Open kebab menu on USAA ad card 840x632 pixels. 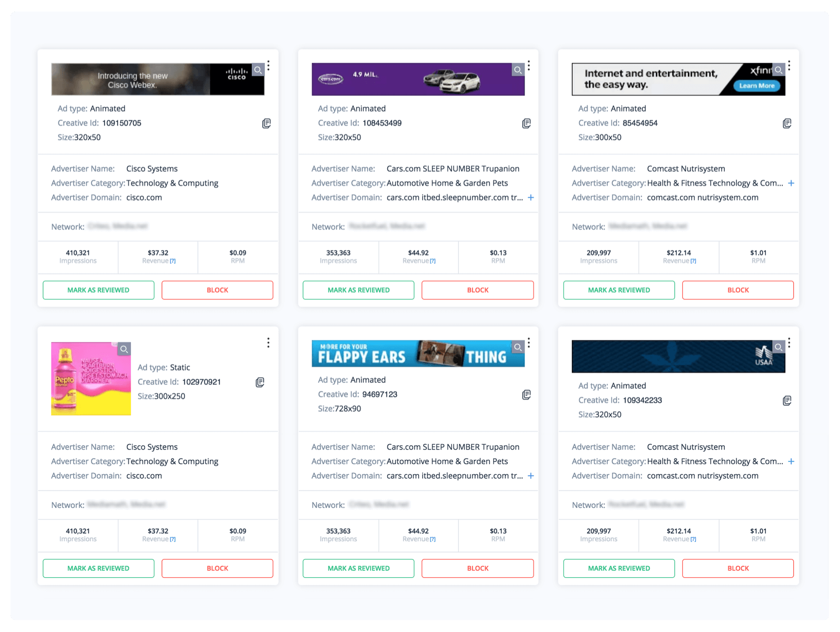point(789,343)
